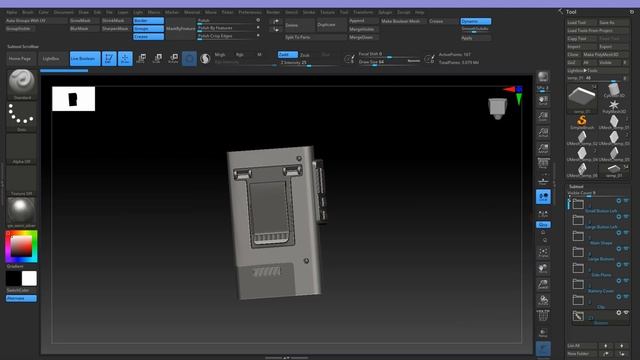The height and width of the screenshot is (360, 640).
Task: Activate Edit mode icon
Action: 109,59
